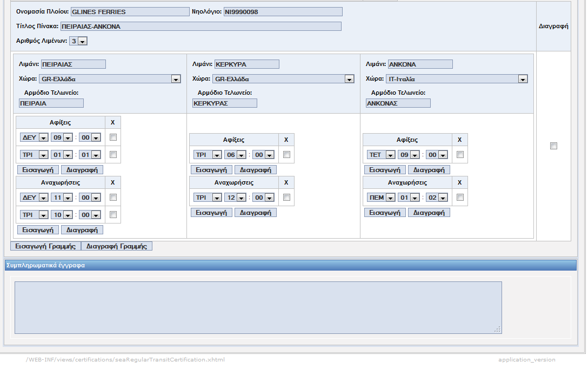Open hour dropdown 11 in ΠΕΙΡΑΙΑΣ departures
This screenshot has height=368, width=588.
tap(62, 198)
